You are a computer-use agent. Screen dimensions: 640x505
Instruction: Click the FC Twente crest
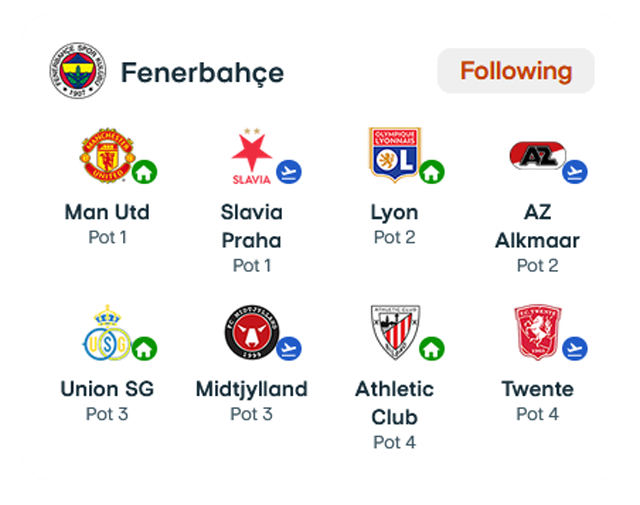[538, 332]
